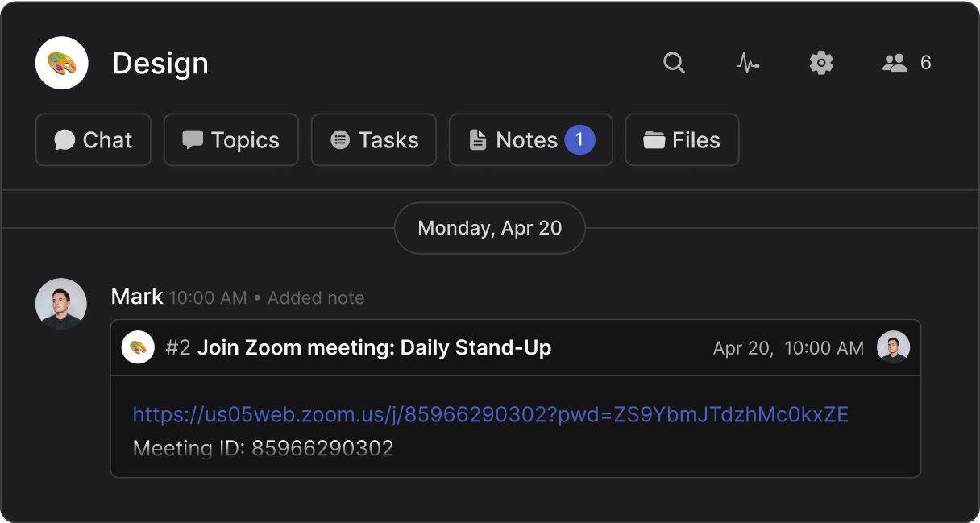
Task: Open channel settings via the gear icon
Action: 821,63
